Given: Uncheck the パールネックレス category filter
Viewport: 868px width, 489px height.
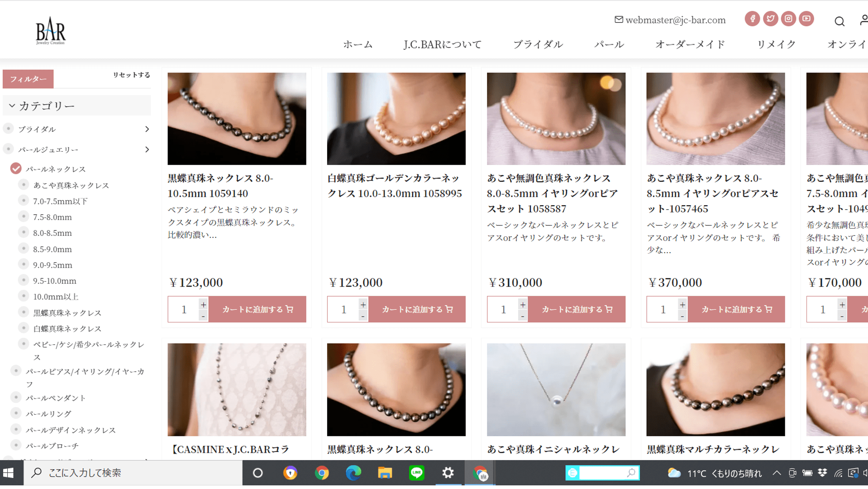Looking at the screenshot, I should tap(16, 168).
